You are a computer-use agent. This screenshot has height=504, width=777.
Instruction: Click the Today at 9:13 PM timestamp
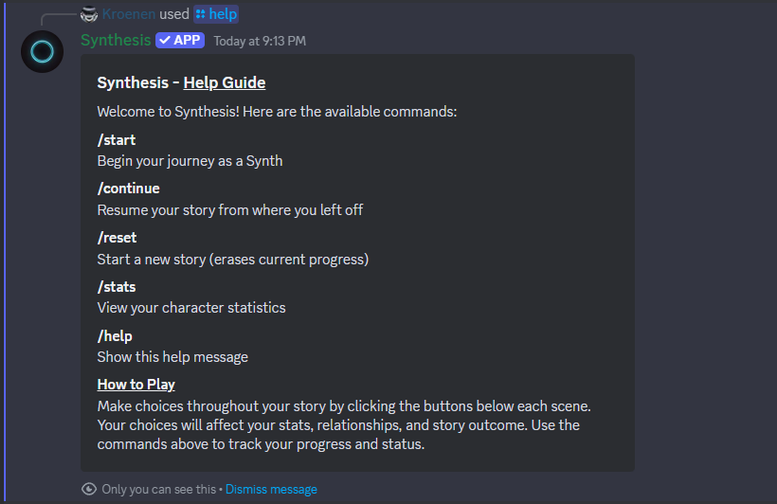[x=260, y=41]
